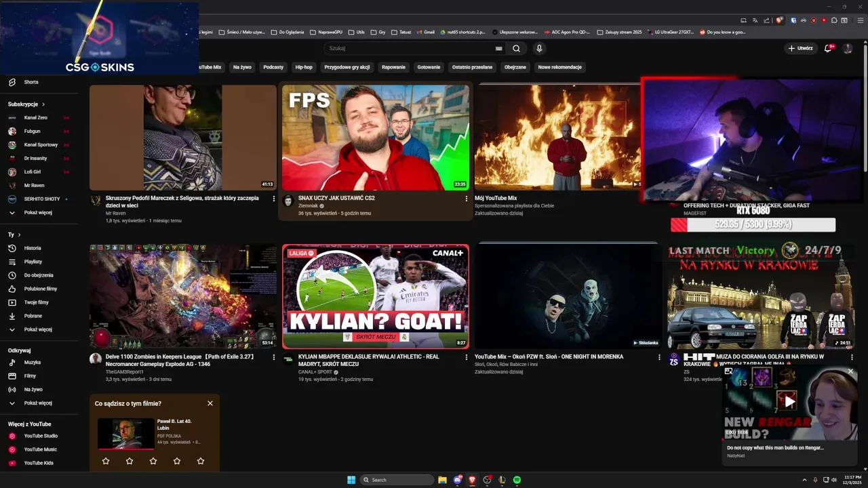Open the notifications bell
Screen dimensions: 868x488
828,48
